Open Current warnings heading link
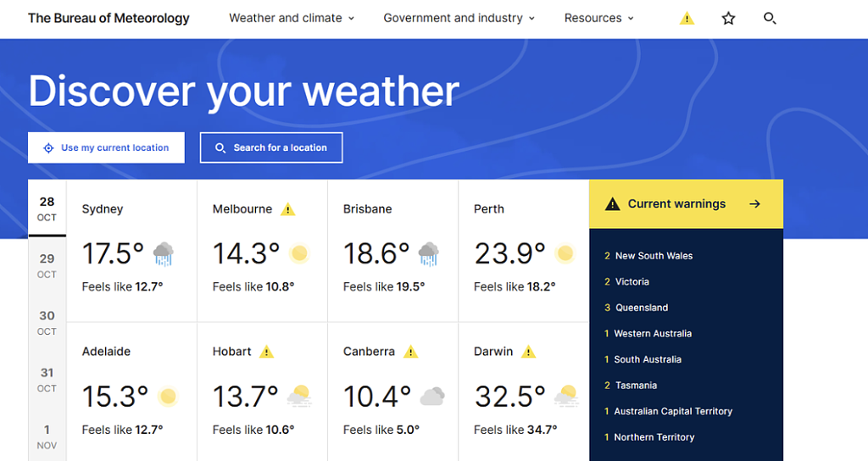868x461 pixels. pyautogui.click(x=676, y=203)
